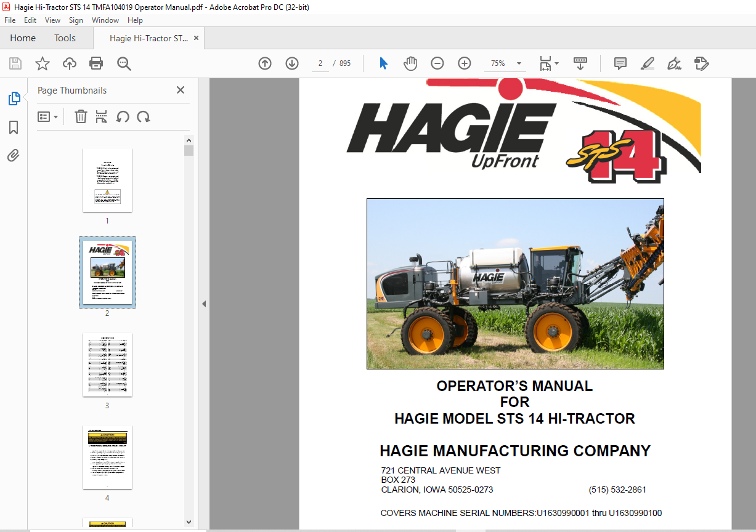Image resolution: width=756 pixels, height=532 pixels.
Task: Open the Help menu
Action: (x=135, y=20)
